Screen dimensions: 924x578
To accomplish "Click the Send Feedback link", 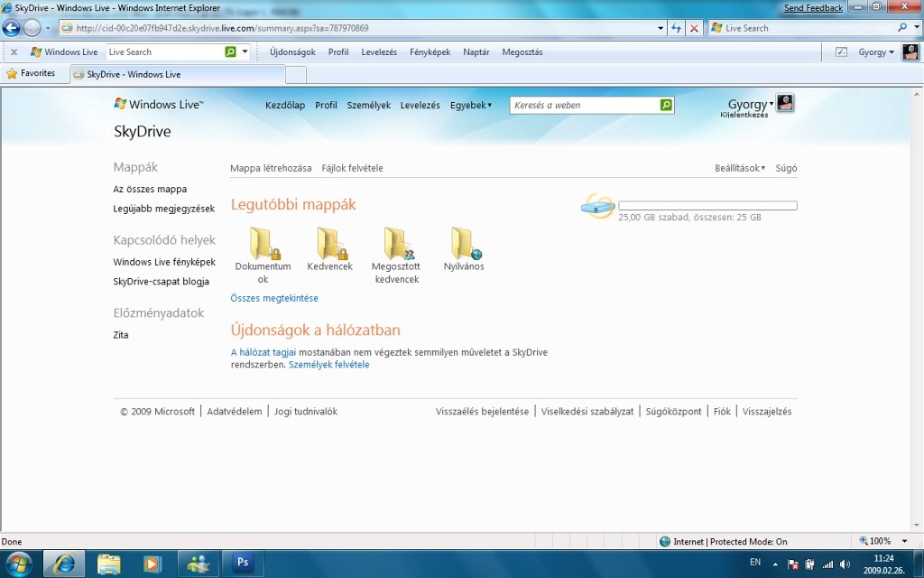I will pos(813,7).
